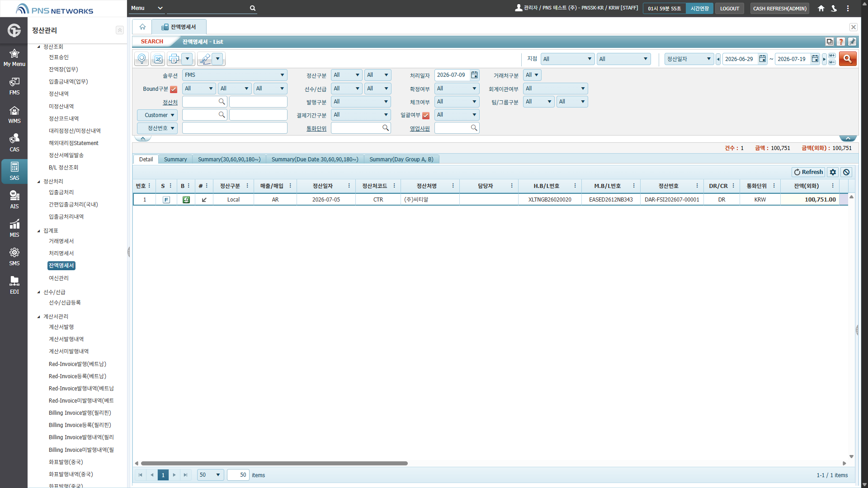This screenshot has width=868, height=488.
Task: Click magnifier in Menu search box
Action: 253,8
